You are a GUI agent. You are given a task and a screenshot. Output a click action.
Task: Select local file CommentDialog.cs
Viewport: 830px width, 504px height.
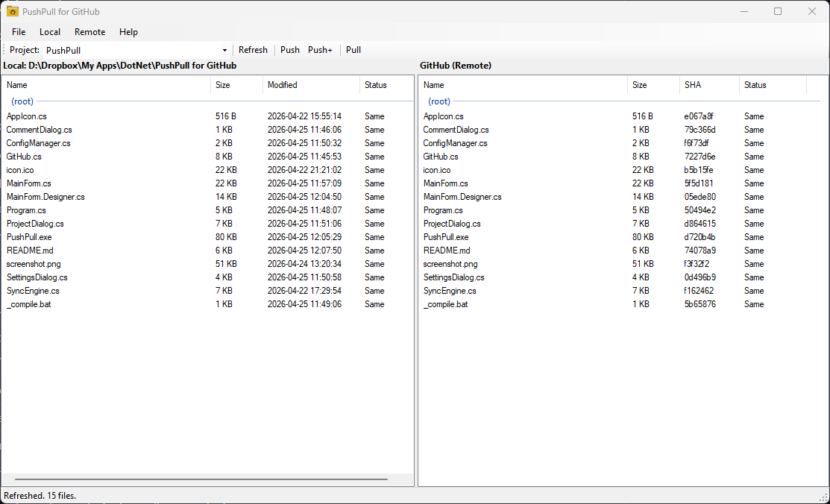[x=40, y=130]
